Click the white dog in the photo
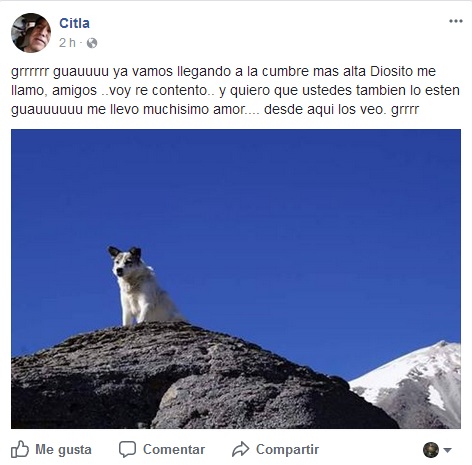The image size is (472, 465). [142, 286]
